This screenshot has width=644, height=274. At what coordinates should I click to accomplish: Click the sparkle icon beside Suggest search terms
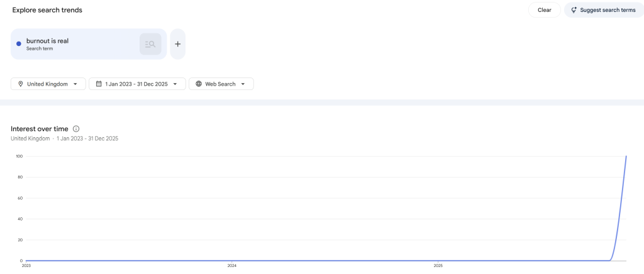(x=574, y=10)
